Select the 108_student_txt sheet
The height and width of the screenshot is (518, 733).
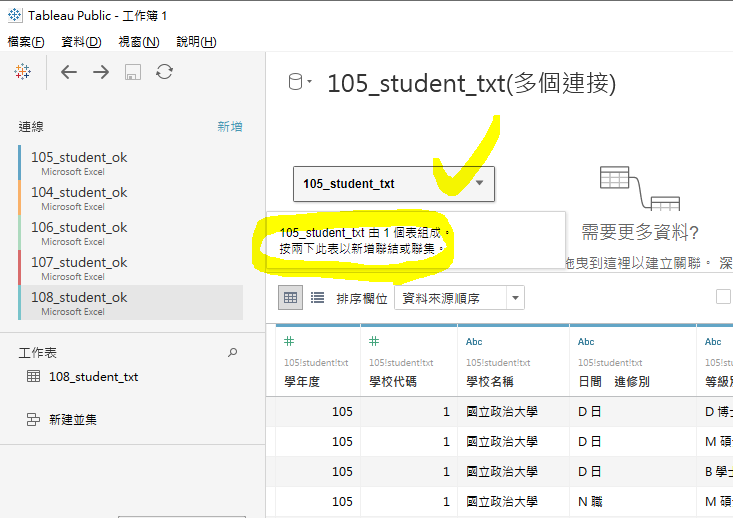[x=93, y=377]
